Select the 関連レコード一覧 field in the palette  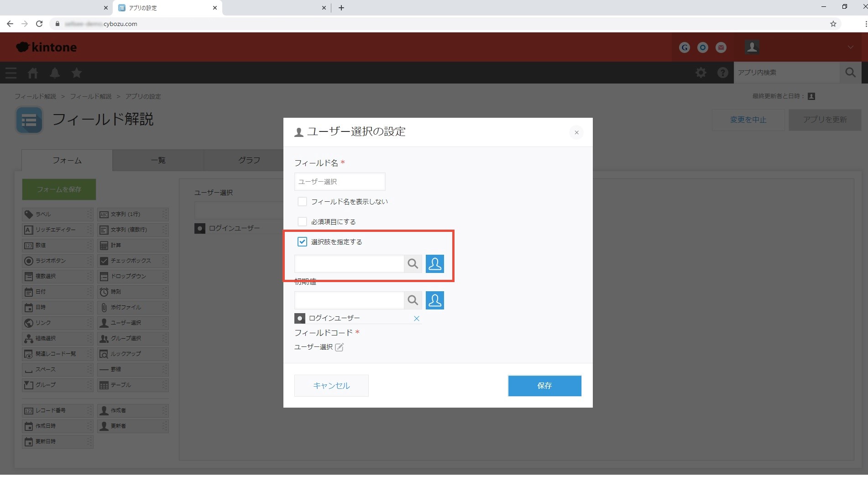coord(58,354)
